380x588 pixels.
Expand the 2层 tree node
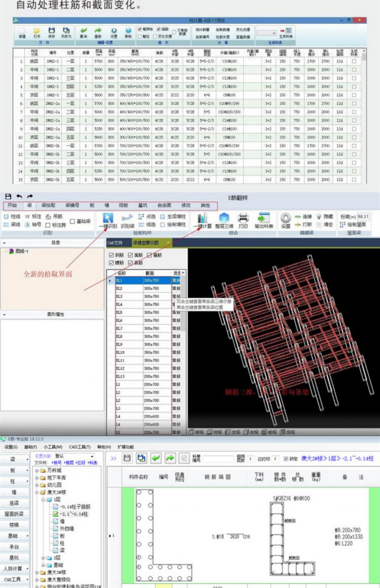(43, 558)
